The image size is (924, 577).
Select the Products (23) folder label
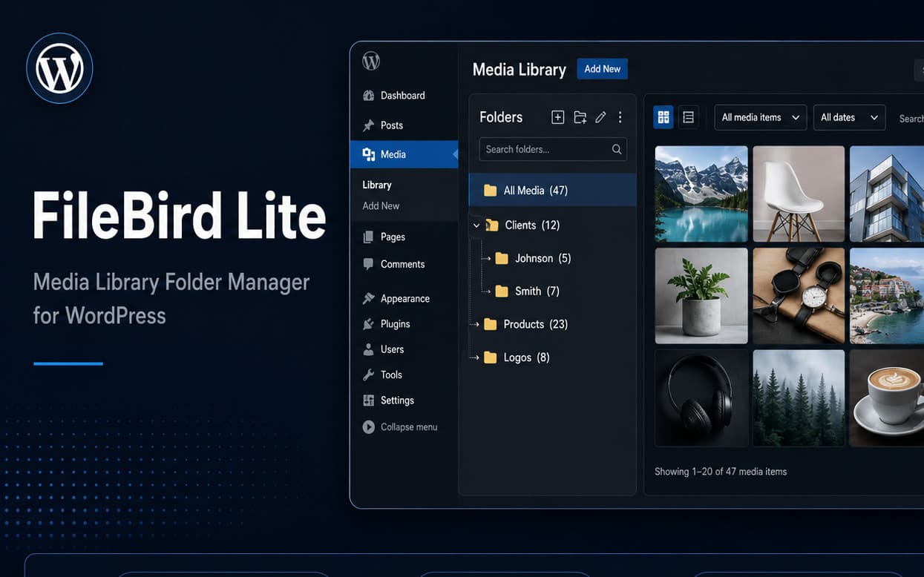(x=536, y=324)
